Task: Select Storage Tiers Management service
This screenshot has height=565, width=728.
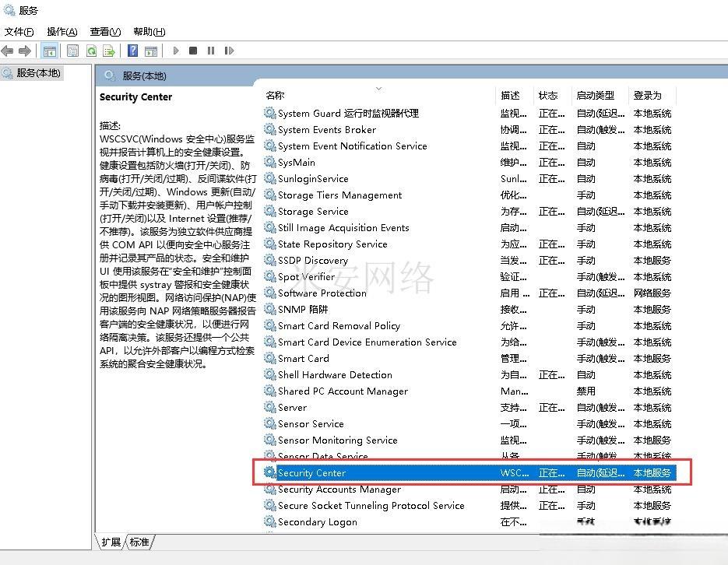Action: [339, 195]
